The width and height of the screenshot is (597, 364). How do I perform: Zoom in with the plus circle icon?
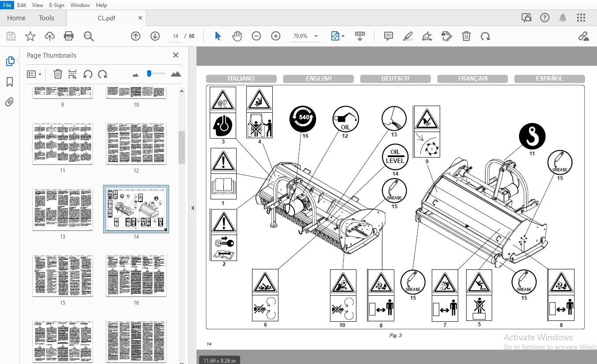coord(276,36)
